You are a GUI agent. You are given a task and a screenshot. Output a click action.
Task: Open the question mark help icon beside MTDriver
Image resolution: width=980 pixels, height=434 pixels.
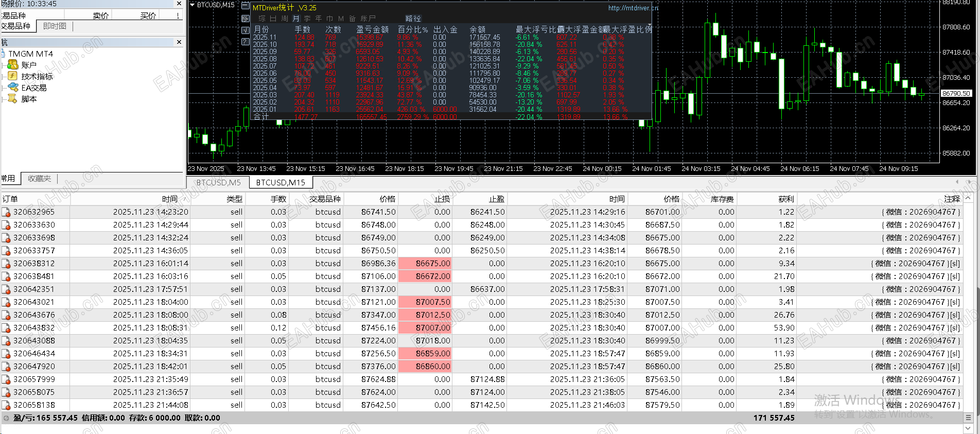(x=246, y=42)
